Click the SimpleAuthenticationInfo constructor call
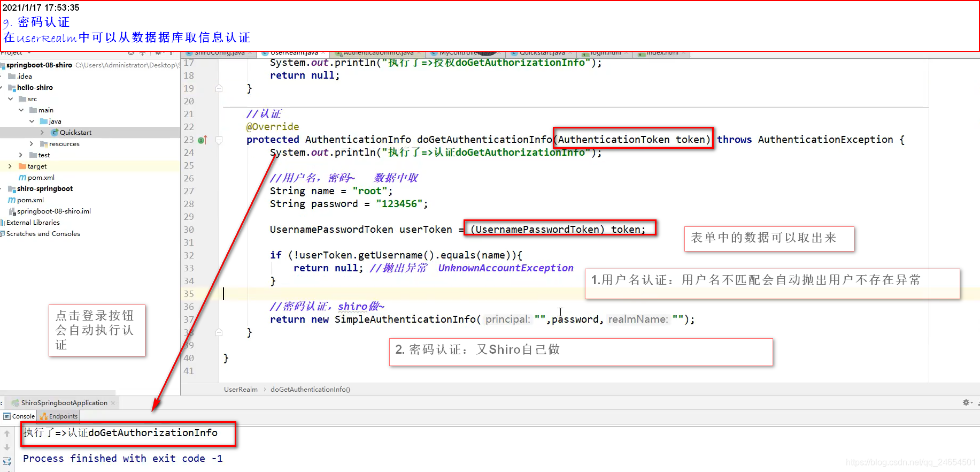Screen dimensions: 980x472 (x=405, y=319)
